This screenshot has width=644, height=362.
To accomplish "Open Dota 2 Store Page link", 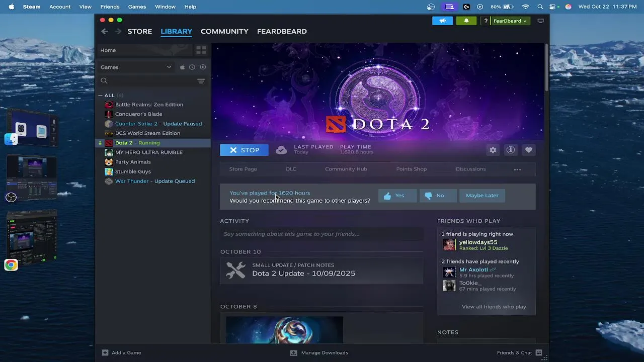I will point(243,169).
